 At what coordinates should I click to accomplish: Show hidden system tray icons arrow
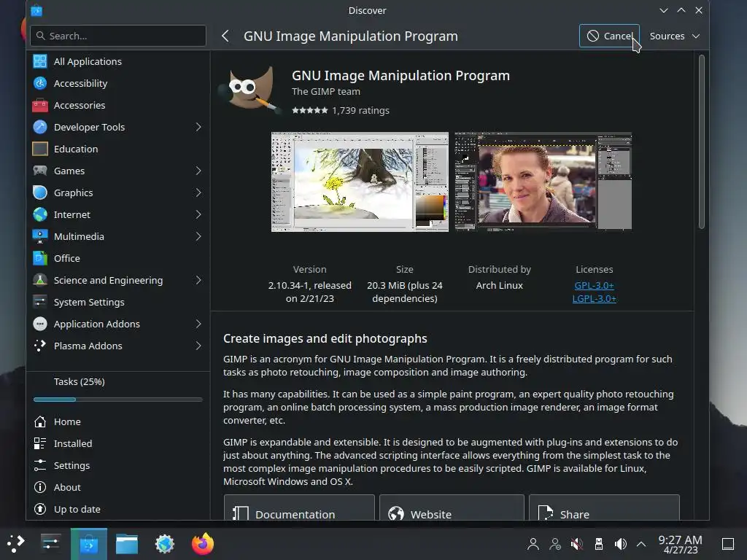point(641,544)
